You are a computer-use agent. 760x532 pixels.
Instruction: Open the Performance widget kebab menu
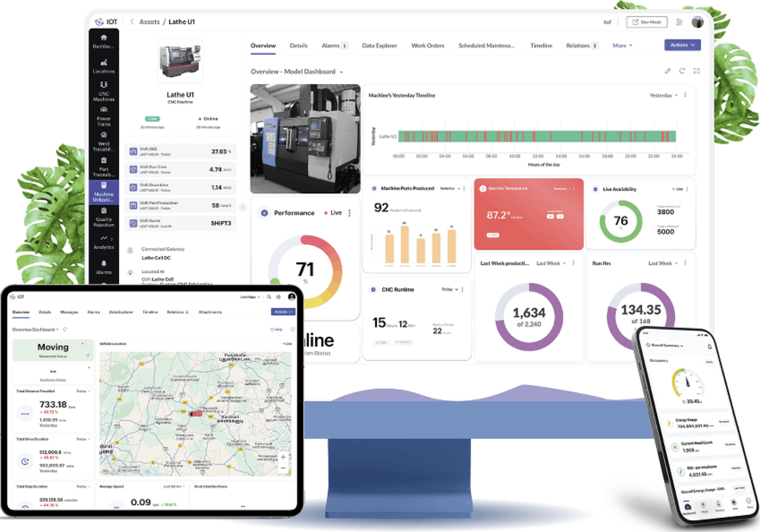tap(350, 213)
